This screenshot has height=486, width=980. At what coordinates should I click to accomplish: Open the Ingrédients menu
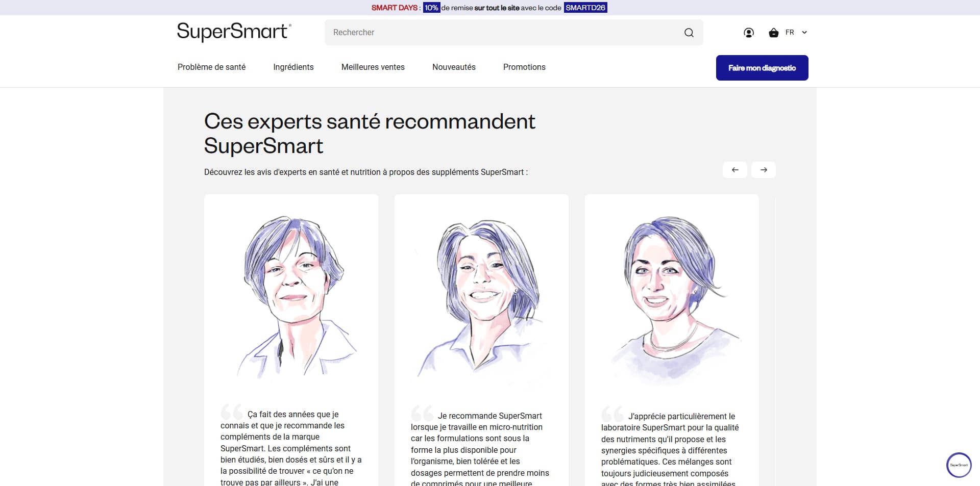pos(293,67)
